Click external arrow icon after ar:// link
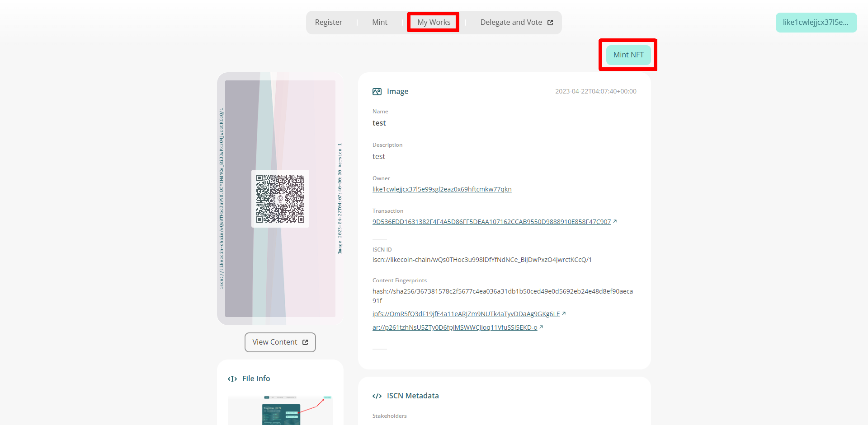The image size is (868, 425). point(541,327)
